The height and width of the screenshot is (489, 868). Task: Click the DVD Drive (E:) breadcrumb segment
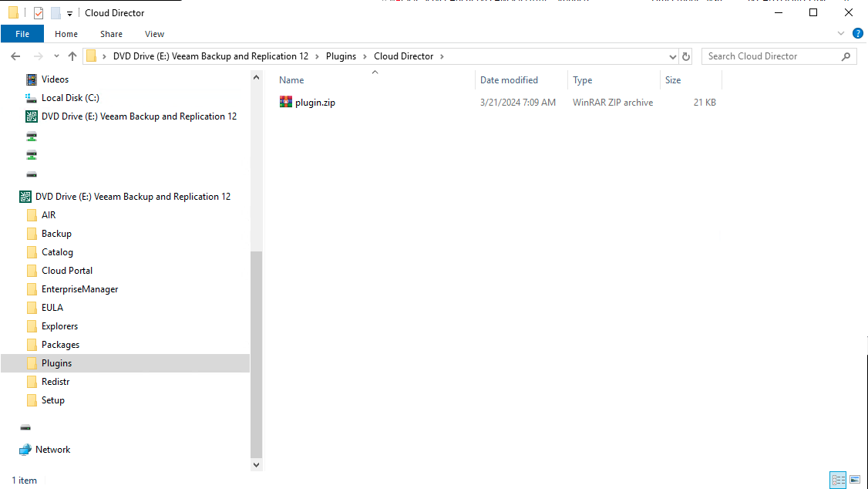(x=210, y=56)
